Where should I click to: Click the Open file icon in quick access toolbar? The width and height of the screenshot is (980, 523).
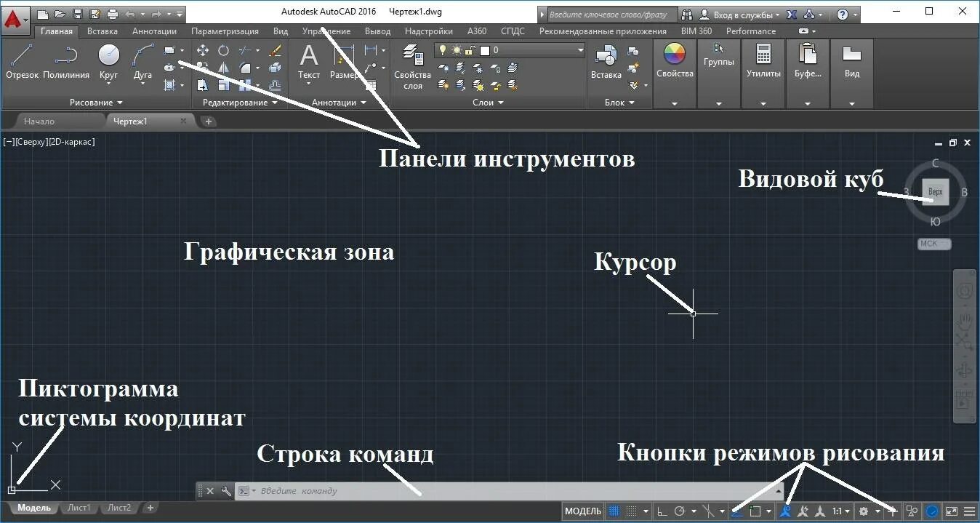(x=60, y=13)
